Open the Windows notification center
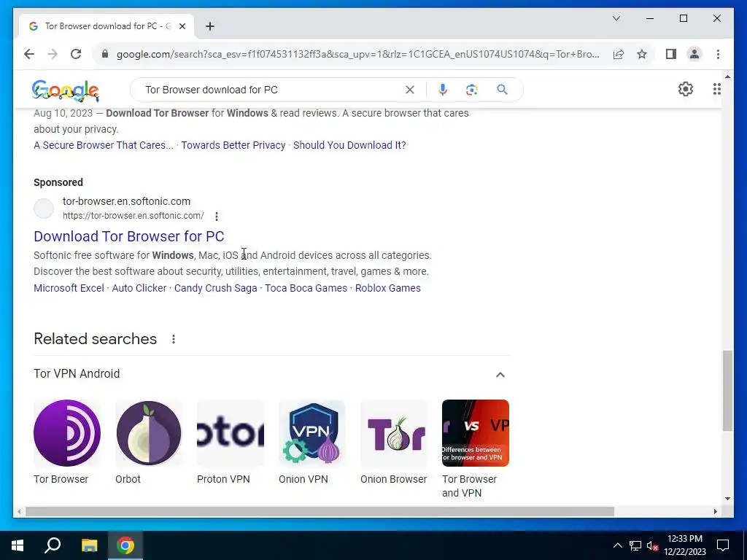 723,545
